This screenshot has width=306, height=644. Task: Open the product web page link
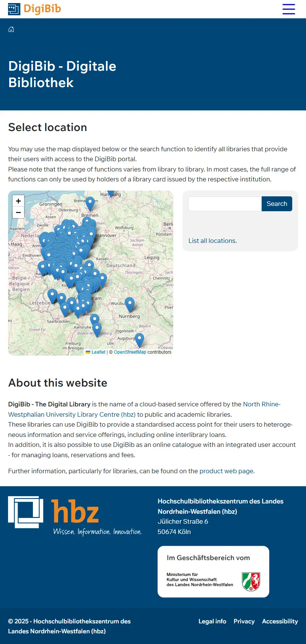click(226, 471)
